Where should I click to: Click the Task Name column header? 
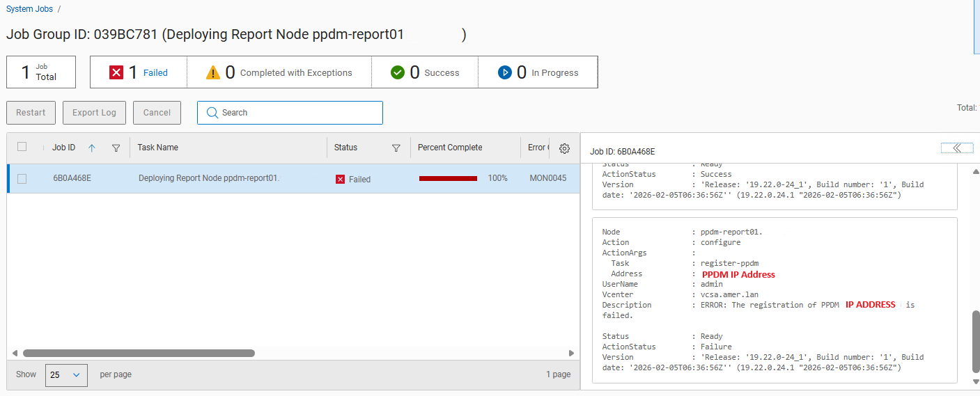point(157,148)
